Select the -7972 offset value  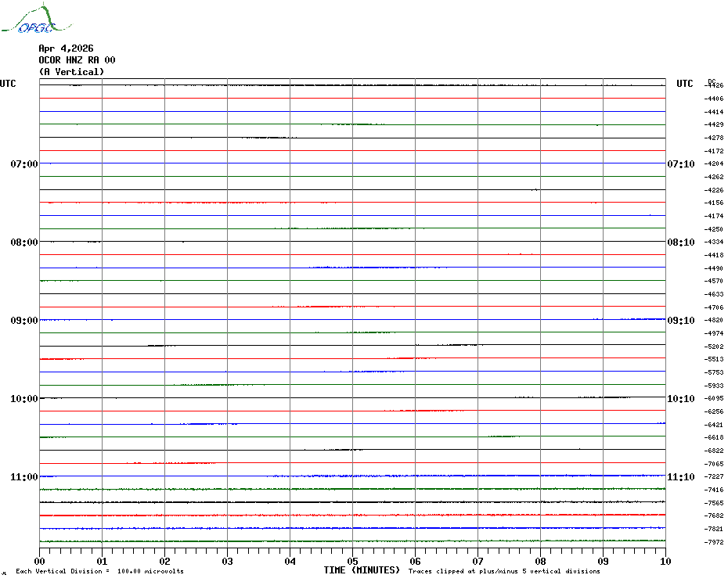point(714,542)
